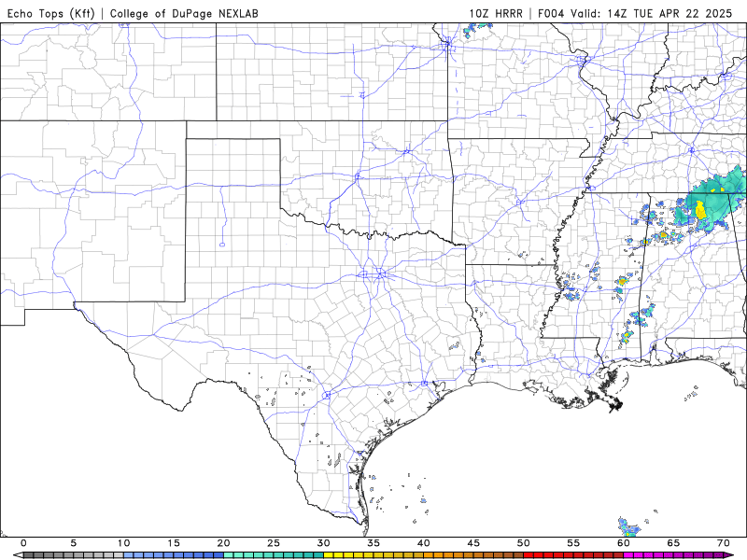Click the '65' label on the color scale
Viewport: 747px width, 560px height.
tap(673, 543)
